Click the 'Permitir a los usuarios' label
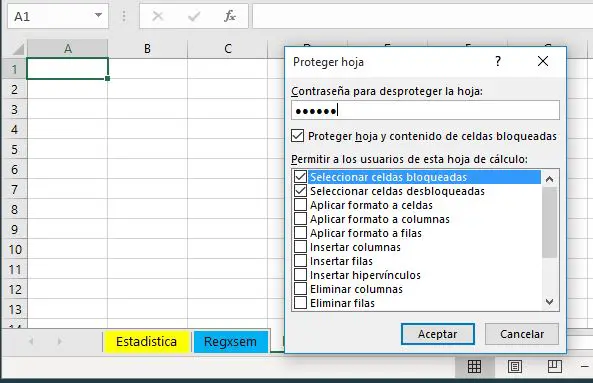The image size is (593, 383). pos(409,159)
